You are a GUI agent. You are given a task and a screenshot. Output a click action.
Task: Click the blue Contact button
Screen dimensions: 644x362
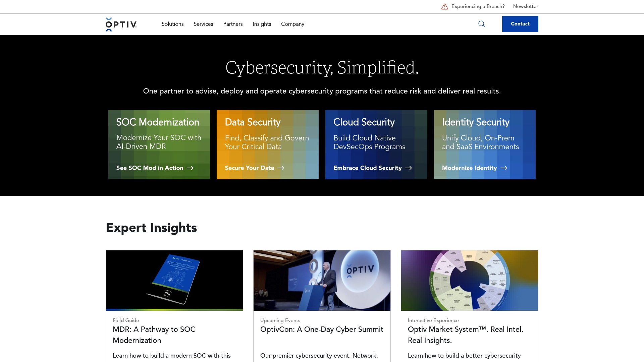[520, 24]
